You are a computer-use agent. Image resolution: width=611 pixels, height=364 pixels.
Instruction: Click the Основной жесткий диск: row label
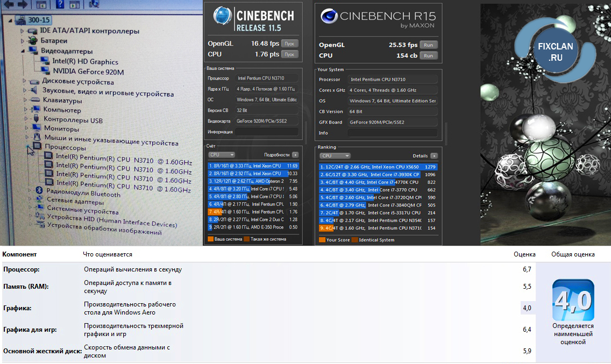tap(42, 351)
